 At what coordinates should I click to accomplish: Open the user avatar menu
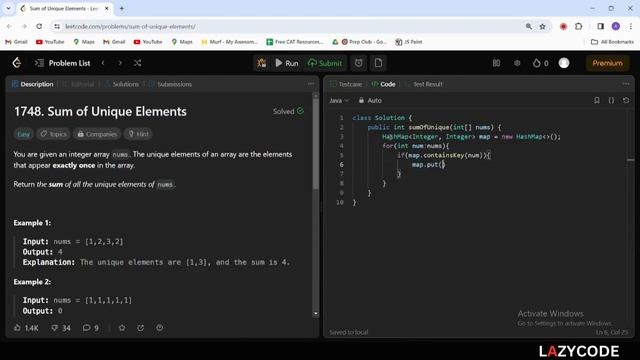[564, 63]
